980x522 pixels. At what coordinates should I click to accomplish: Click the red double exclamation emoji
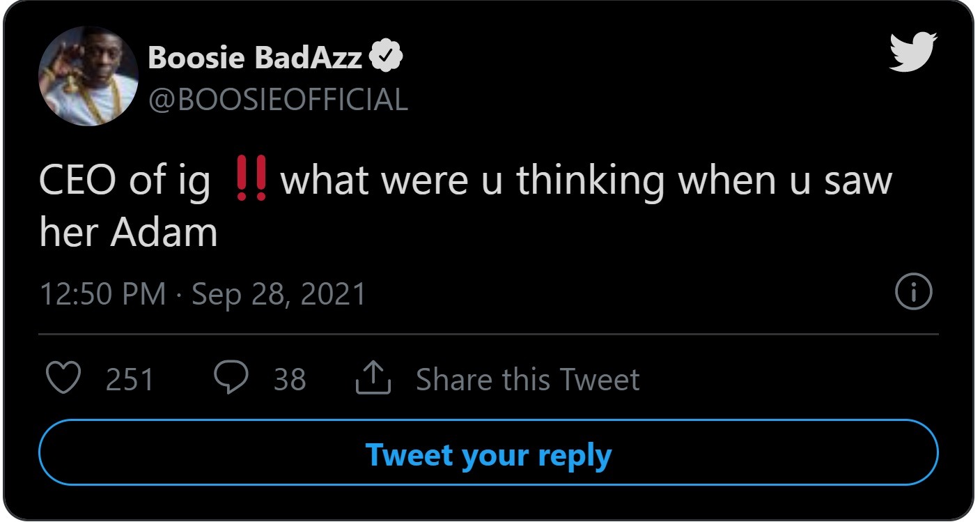click(x=251, y=181)
